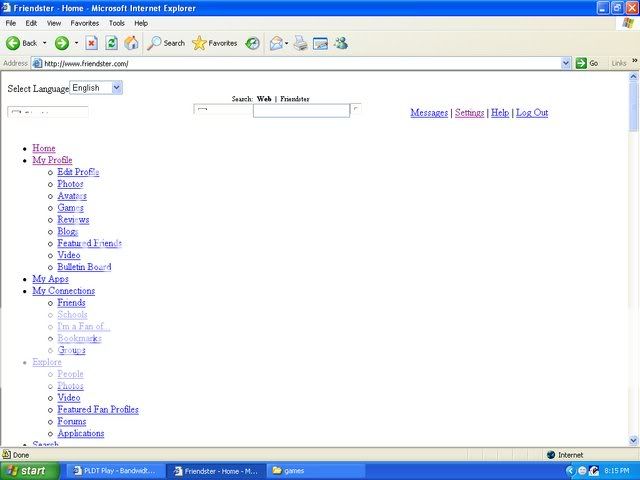Print the page using the printer icon
Viewport: 640px width, 480px height.
301,43
